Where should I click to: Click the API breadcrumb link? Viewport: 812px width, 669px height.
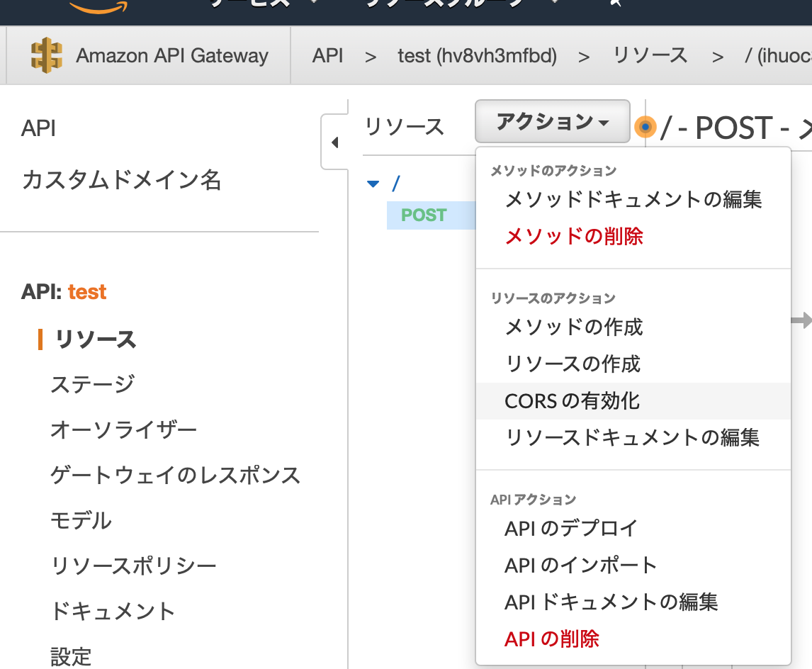[327, 55]
